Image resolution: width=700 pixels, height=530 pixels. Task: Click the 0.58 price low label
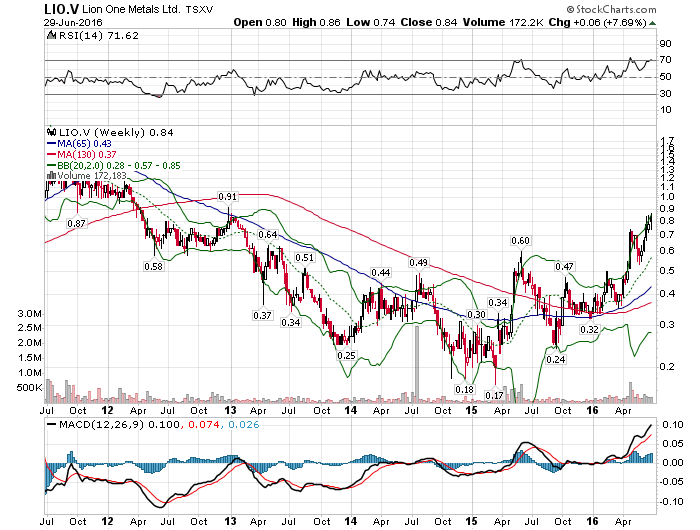tap(153, 267)
